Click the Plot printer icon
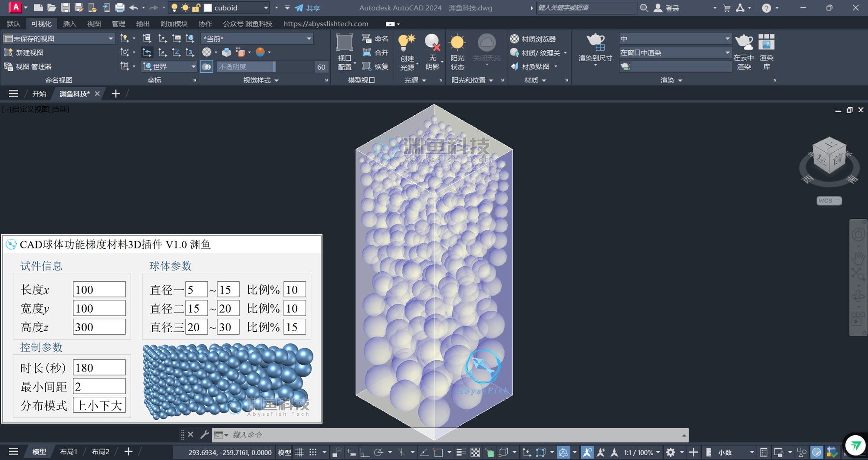The width and height of the screenshot is (868, 460). point(120,7)
